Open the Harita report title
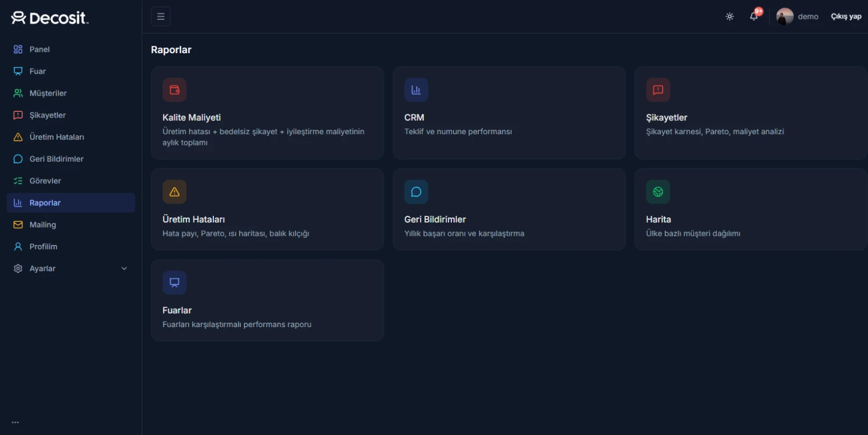This screenshot has height=435, width=868. pos(659,219)
